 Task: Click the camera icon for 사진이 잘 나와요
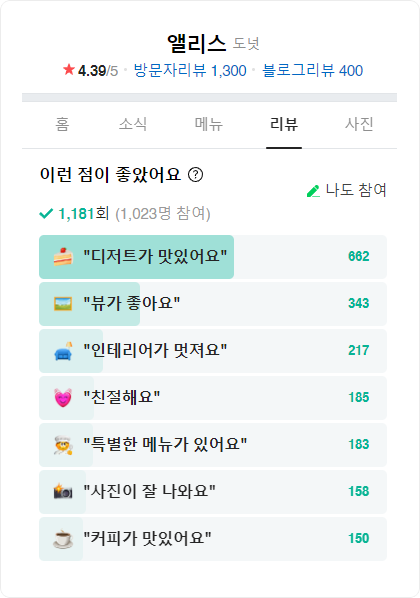(63, 492)
